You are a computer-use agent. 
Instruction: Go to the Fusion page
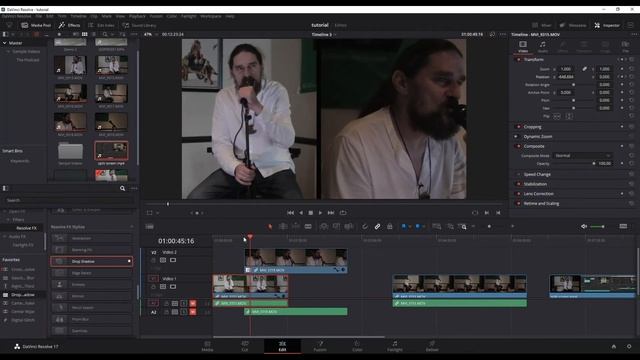point(320,346)
